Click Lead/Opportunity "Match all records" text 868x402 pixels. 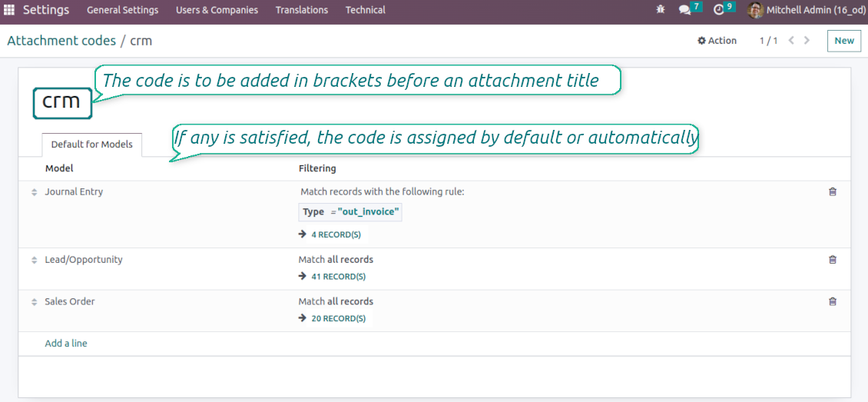(x=336, y=259)
